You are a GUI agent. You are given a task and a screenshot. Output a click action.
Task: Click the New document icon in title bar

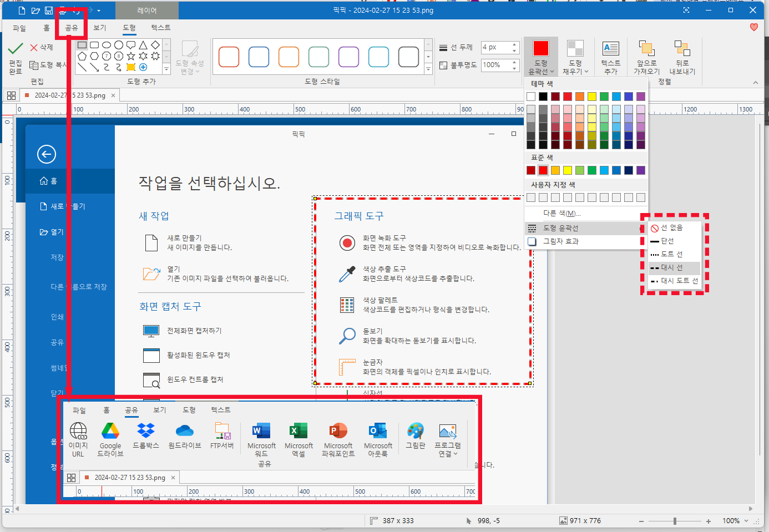pyautogui.click(x=22, y=11)
